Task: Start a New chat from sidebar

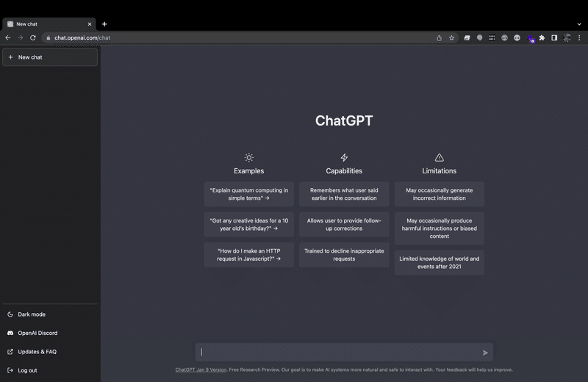Action: (50, 57)
